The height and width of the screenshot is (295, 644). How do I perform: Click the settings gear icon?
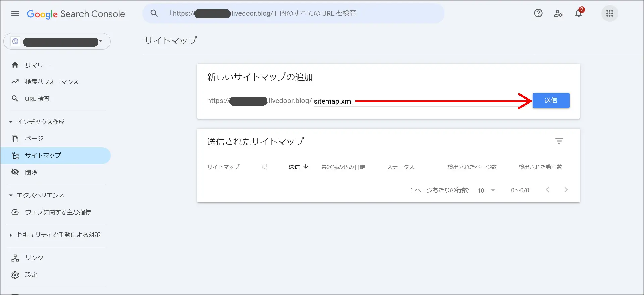coord(15,275)
